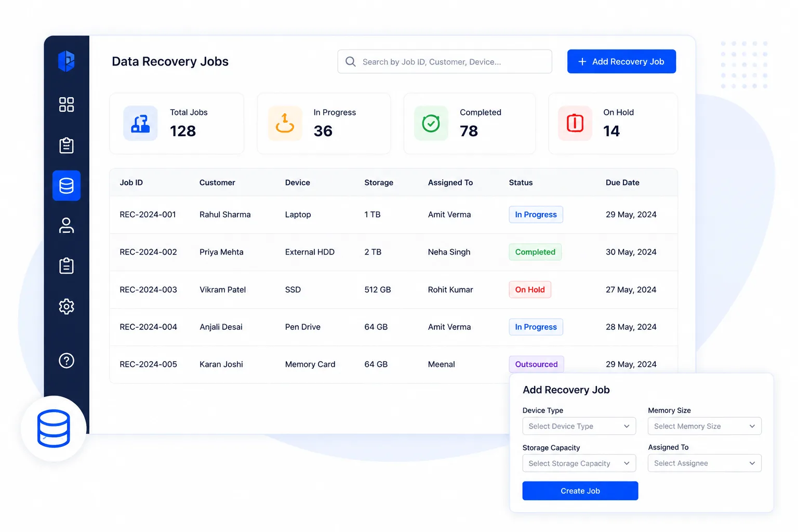The height and width of the screenshot is (532, 798).
Task: Open the dashboard grid icon
Action: 66,104
